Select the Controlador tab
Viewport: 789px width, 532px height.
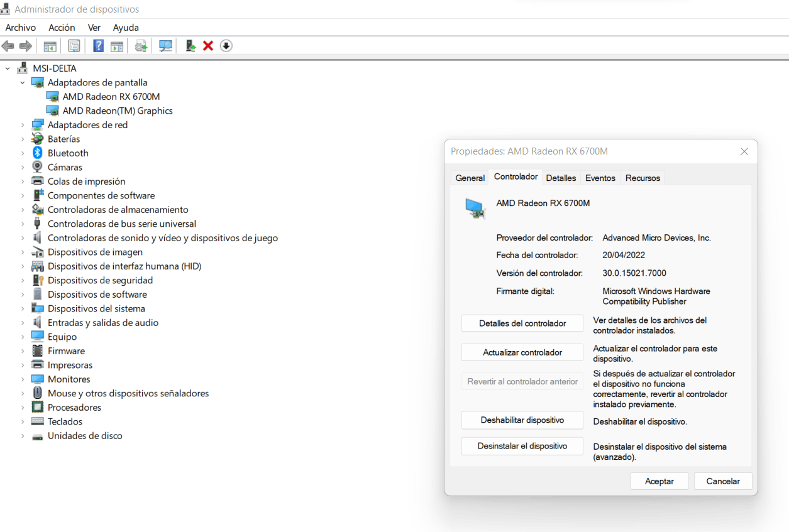(x=516, y=176)
